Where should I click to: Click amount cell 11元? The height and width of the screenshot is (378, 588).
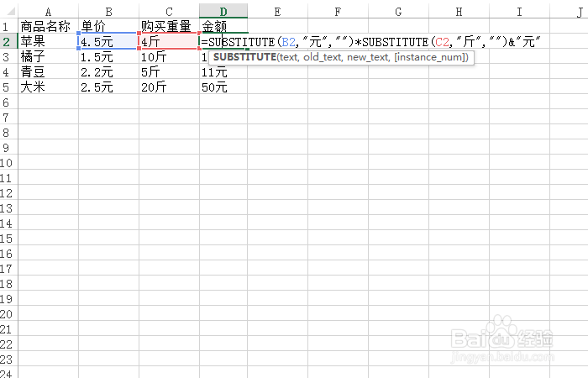tap(223, 71)
